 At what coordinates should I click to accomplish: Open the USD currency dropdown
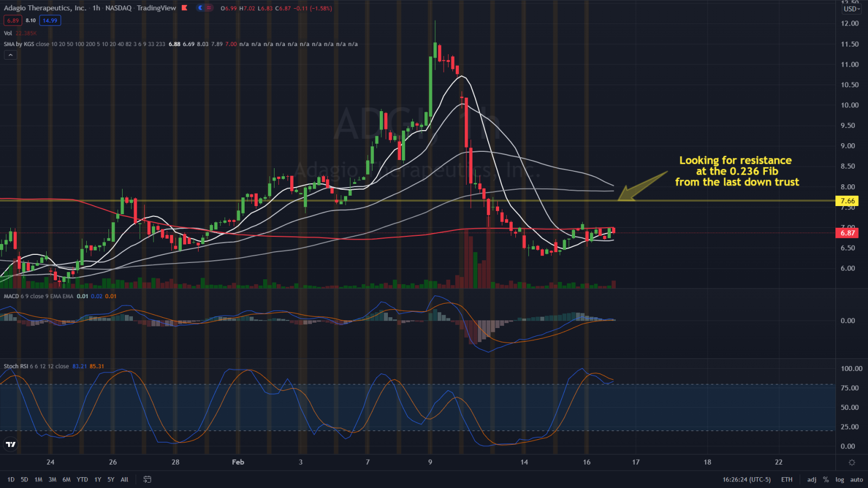click(x=851, y=9)
